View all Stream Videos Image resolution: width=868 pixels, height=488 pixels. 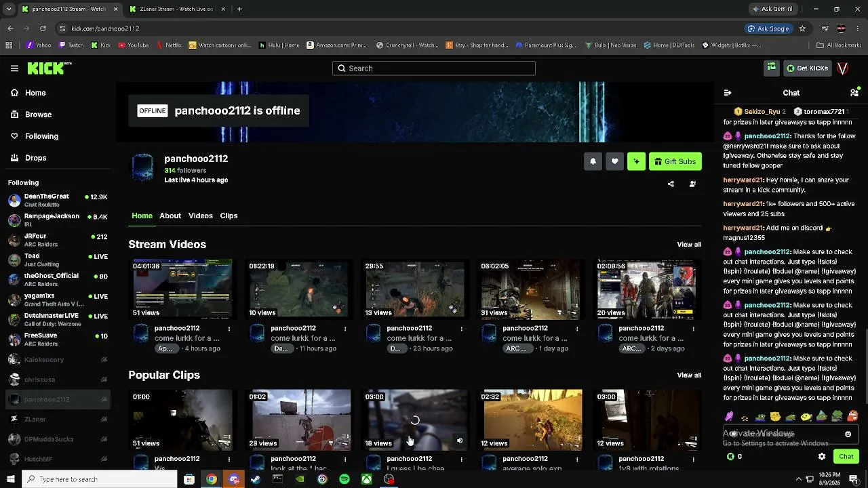(x=689, y=245)
